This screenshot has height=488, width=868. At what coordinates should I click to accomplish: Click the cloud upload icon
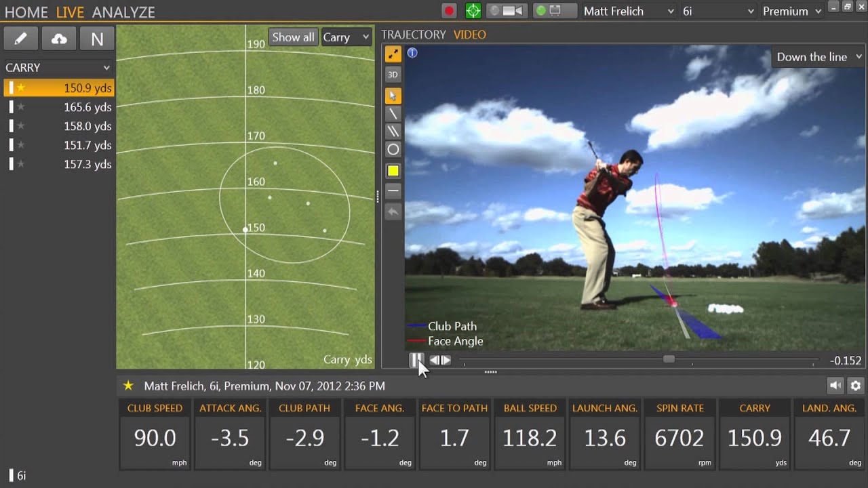[x=59, y=39]
